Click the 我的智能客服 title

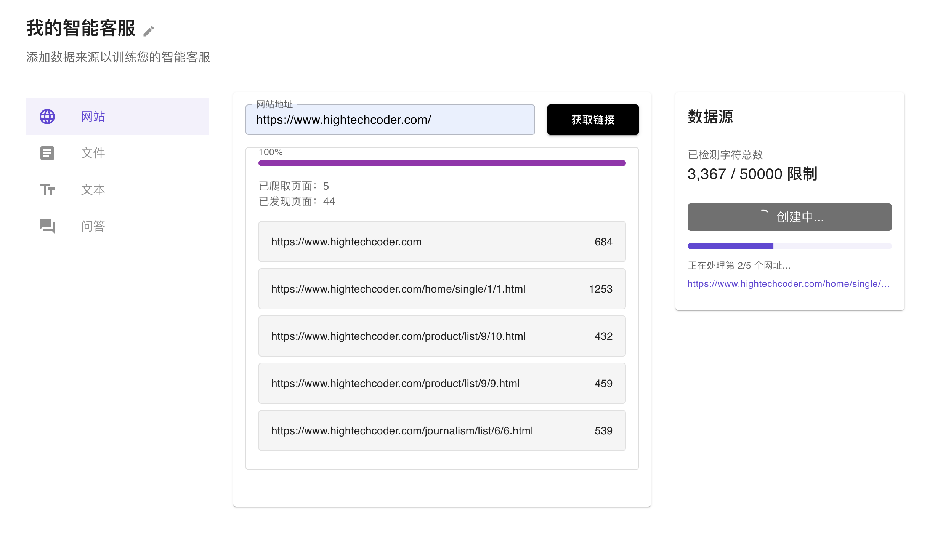81,28
